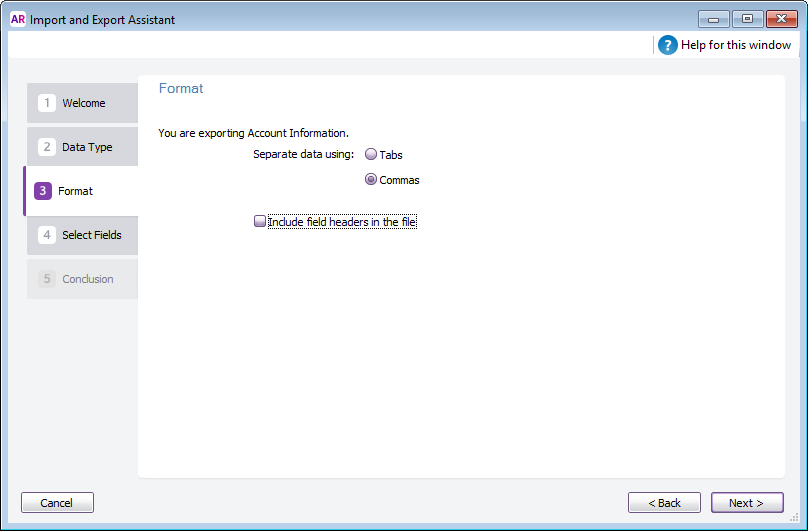Viewport: 808px width, 531px height.
Task: Click the purple step 3 number badge
Action: coord(42,191)
